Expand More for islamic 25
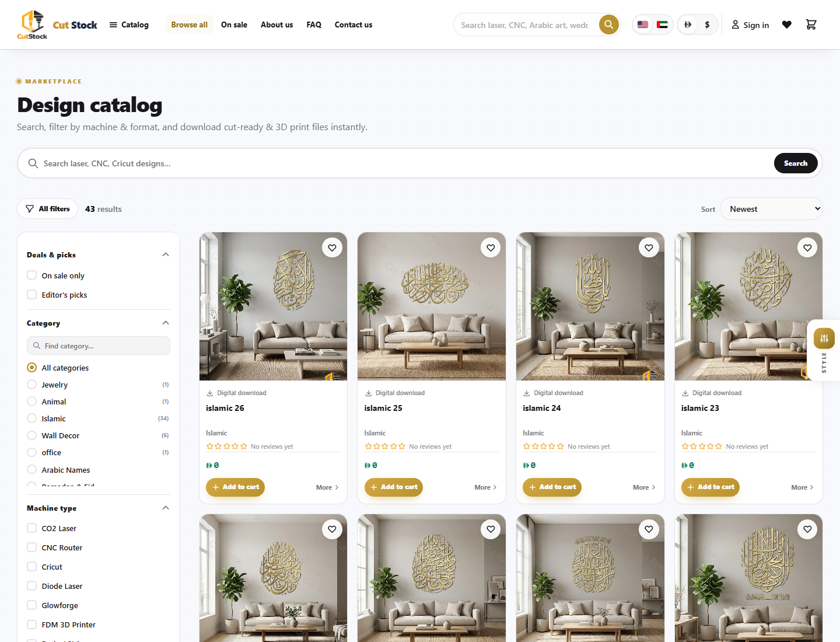Viewport: 840px width, 642px height. point(485,487)
